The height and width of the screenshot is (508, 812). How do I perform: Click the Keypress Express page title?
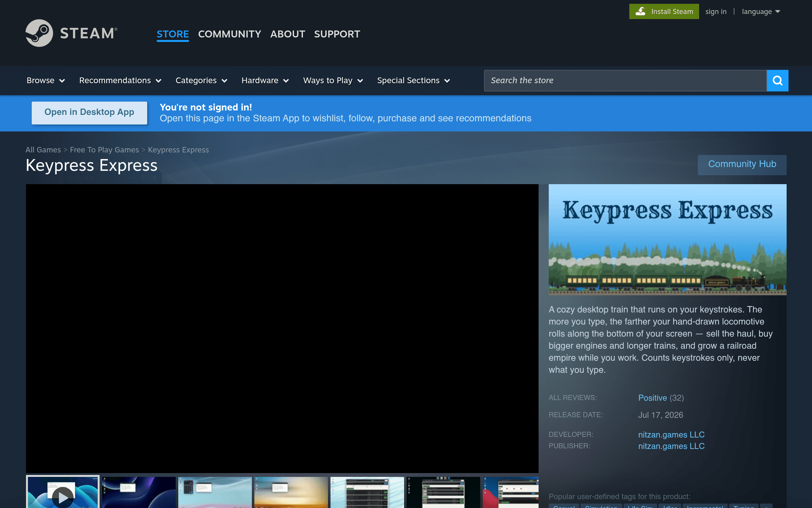click(x=91, y=165)
